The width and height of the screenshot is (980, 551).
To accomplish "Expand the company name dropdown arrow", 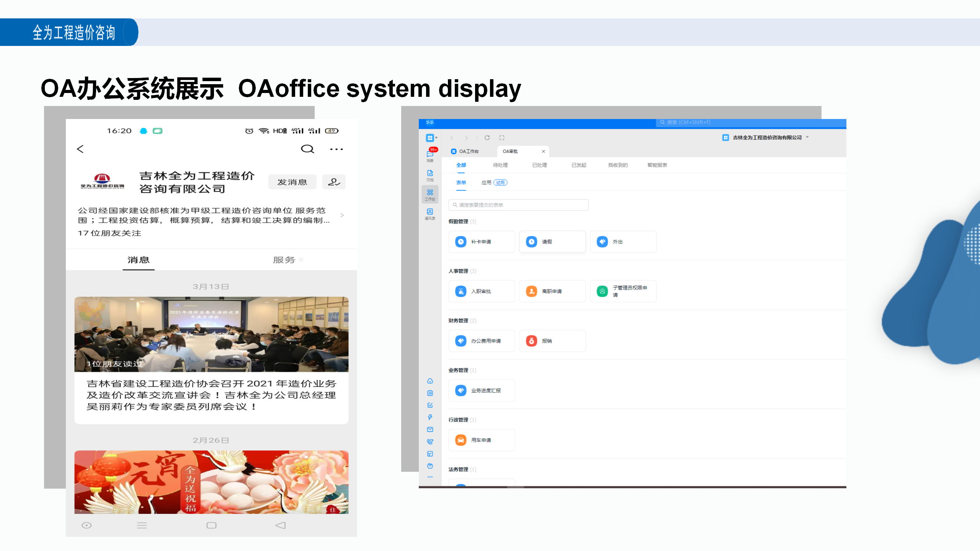I will coord(807,137).
